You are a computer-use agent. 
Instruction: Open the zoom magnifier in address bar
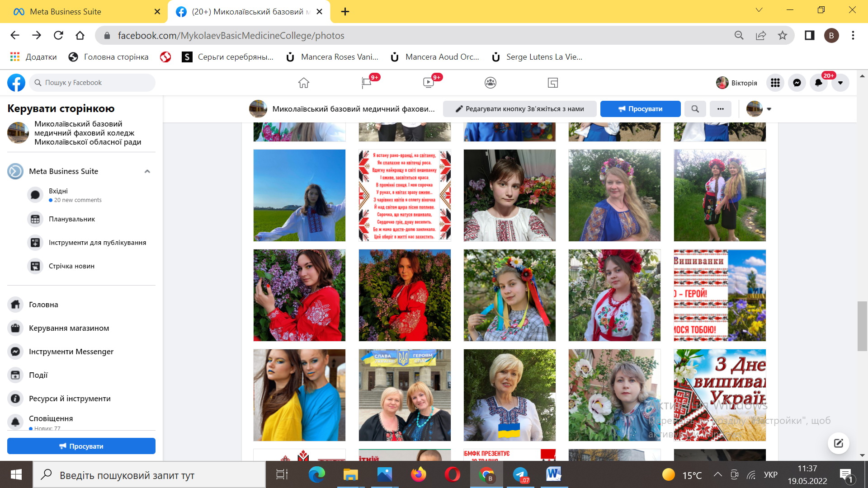[739, 35]
